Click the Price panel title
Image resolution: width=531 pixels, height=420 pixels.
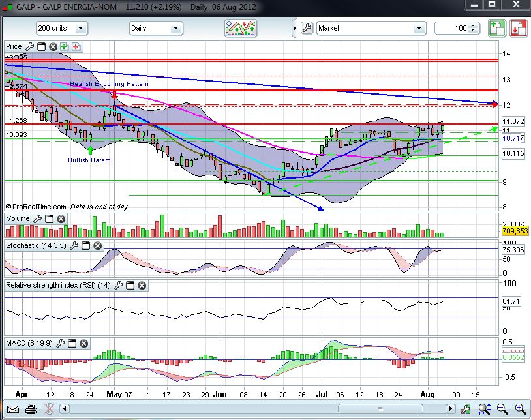[14, 47]
